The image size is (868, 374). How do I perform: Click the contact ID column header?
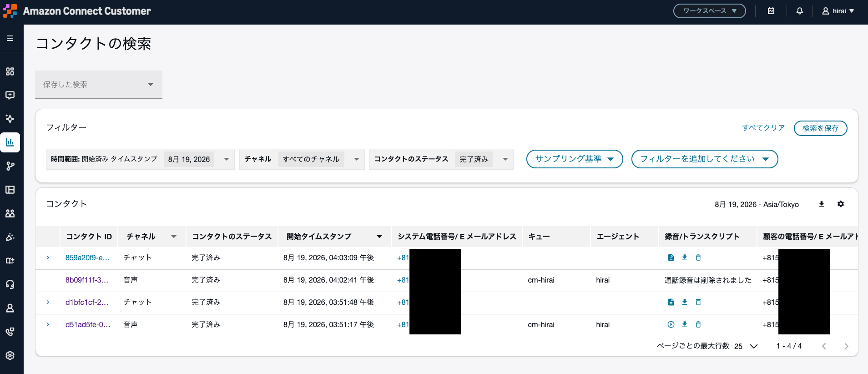tap(89, 237)
